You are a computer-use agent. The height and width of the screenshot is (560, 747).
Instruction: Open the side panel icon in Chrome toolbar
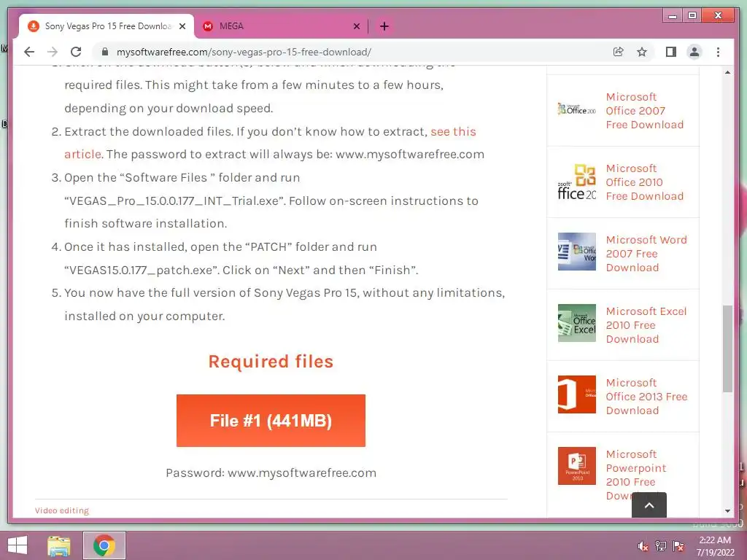coord(671,52)
